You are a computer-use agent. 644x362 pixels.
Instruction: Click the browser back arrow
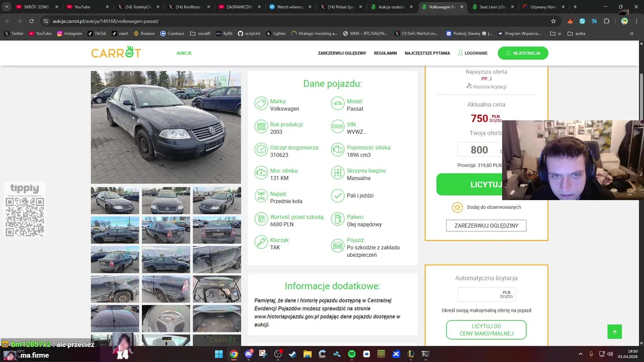click(8, 21)
